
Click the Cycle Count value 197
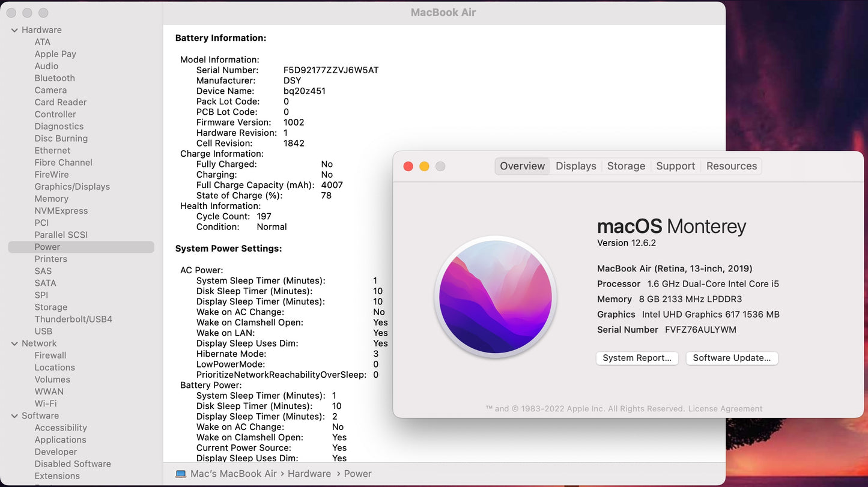(x=264, y=216)
